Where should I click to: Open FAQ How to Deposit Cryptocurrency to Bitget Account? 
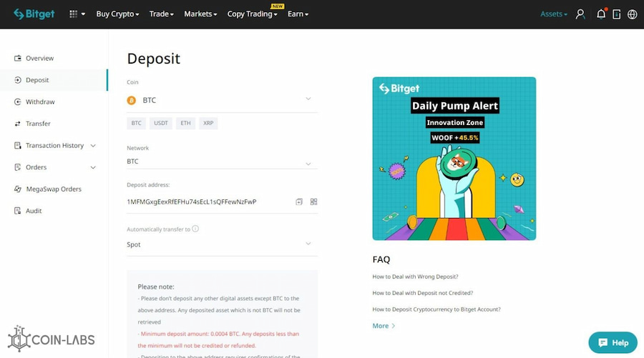436,309
